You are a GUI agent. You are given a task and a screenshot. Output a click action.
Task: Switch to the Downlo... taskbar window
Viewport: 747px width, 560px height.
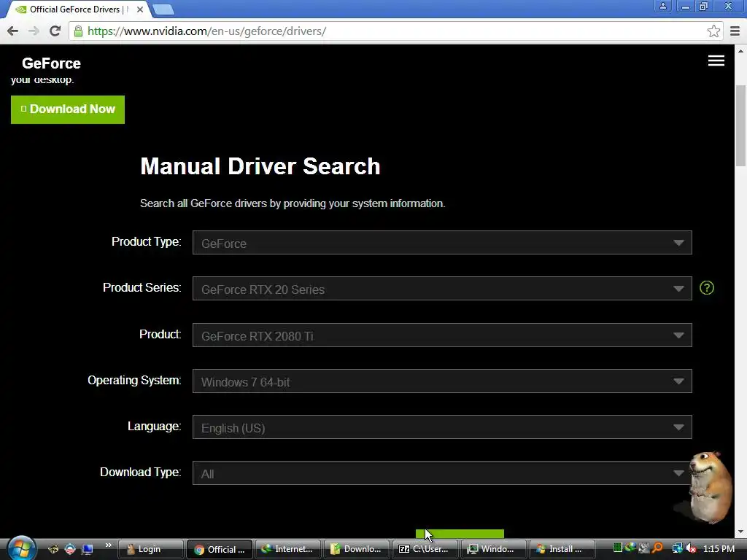tap(356, 549)
